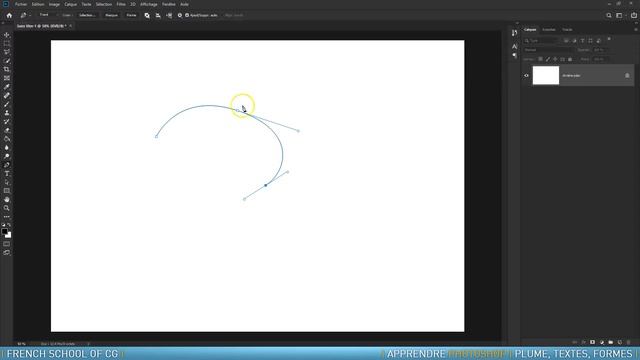Select the Gradient tool
The height and width of the screenshot is (360, 640).
coord(7,139)
